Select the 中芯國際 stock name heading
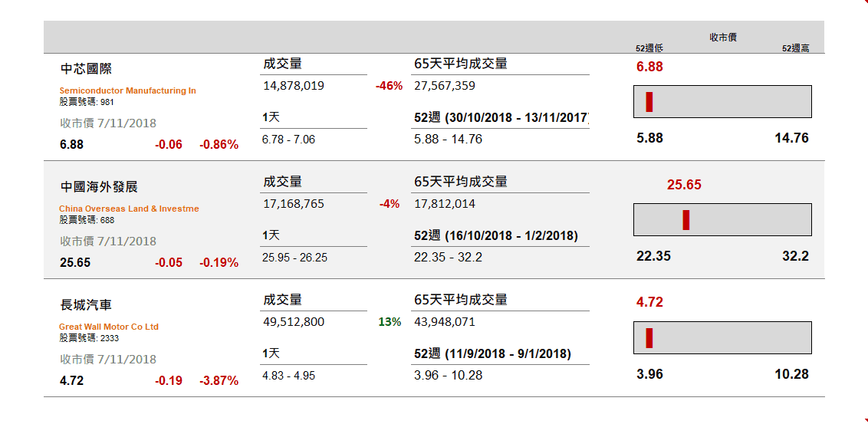The image size is (868, 424). [86, 69]
